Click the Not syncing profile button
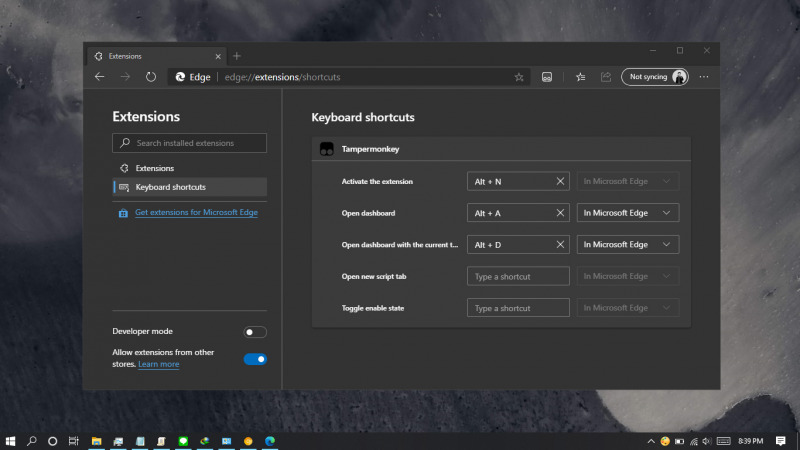The image size is (800, 450). click(x=655, y=77)
